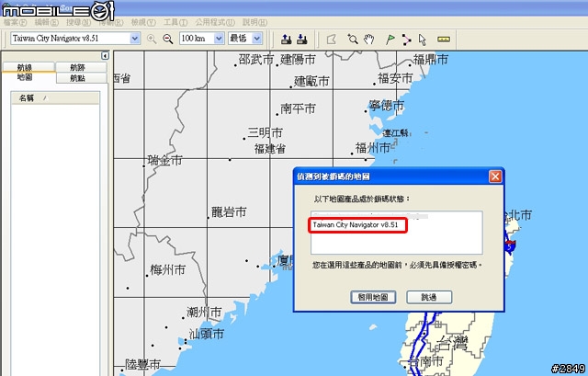
Task: Click the 邵武市 label on map
Action: [256, 59]
